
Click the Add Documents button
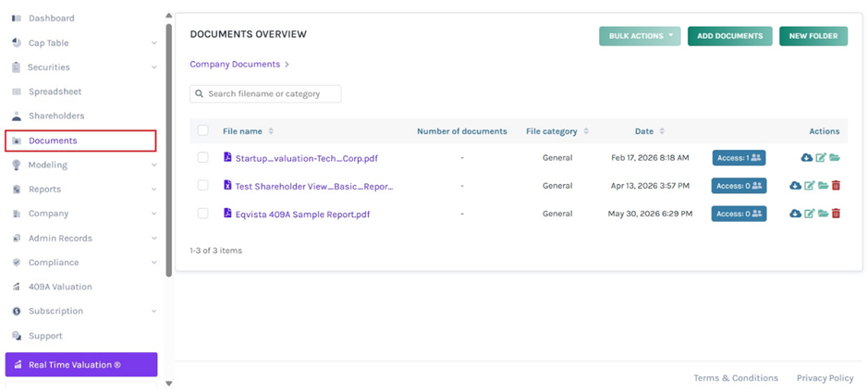(730, 36)
